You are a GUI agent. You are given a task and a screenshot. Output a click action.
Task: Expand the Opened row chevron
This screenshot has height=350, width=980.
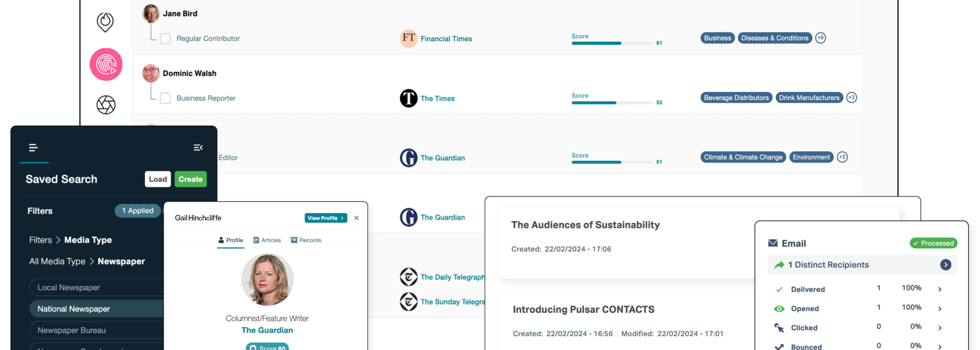pyautogui.click(x=939, y=308)
